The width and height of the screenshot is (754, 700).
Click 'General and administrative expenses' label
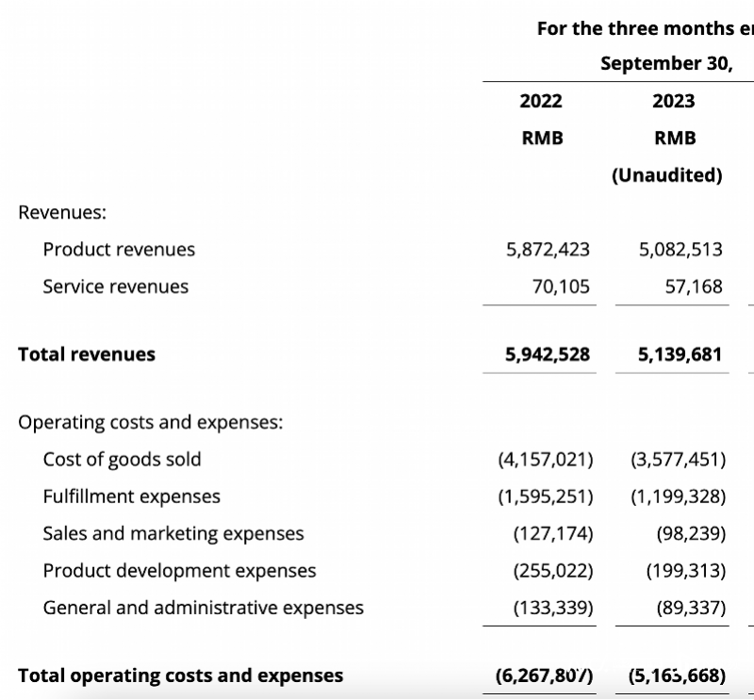203,608
